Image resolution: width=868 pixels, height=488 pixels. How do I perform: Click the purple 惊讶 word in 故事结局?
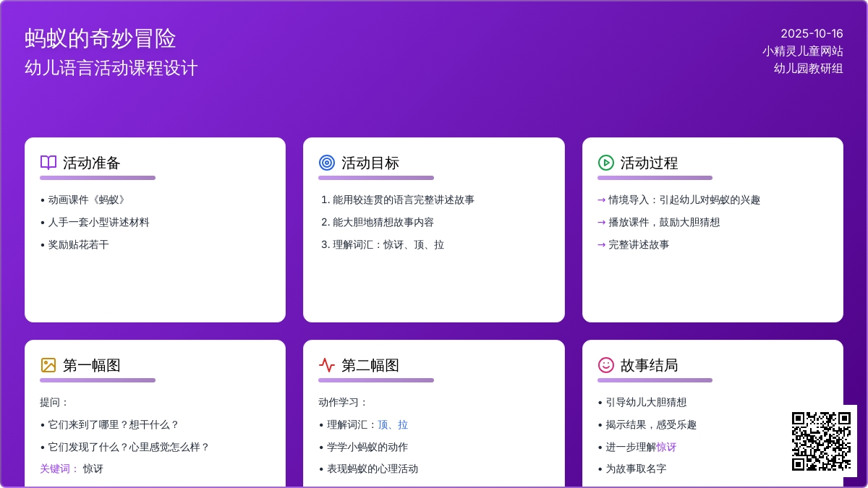[666, 447]
